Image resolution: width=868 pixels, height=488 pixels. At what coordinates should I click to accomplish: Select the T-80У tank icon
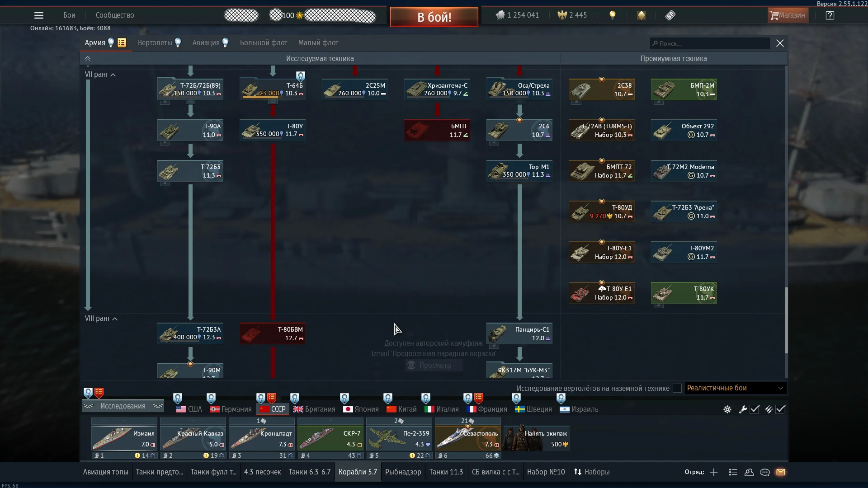[273, 130]
